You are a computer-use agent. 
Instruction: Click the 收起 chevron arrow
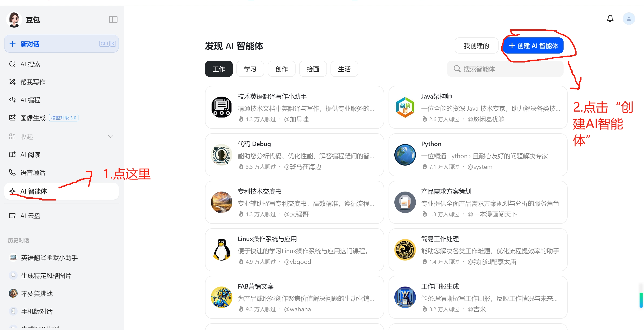tap(110, 136)
